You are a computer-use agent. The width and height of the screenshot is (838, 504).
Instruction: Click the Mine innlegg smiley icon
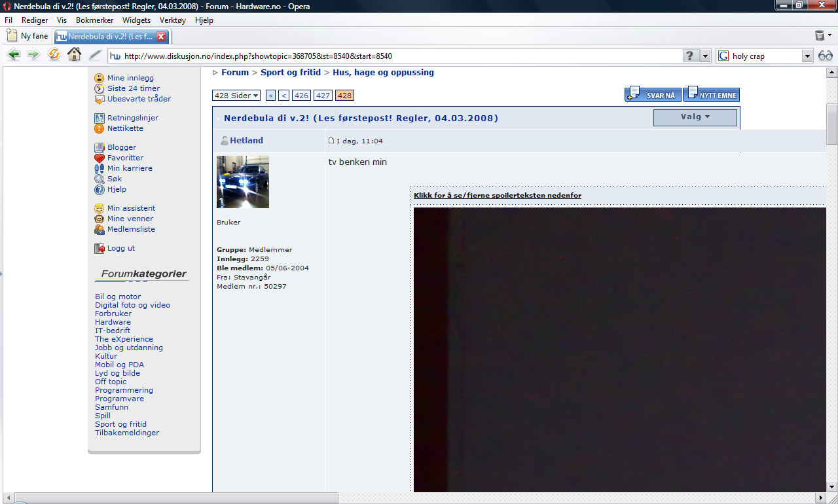100,78
